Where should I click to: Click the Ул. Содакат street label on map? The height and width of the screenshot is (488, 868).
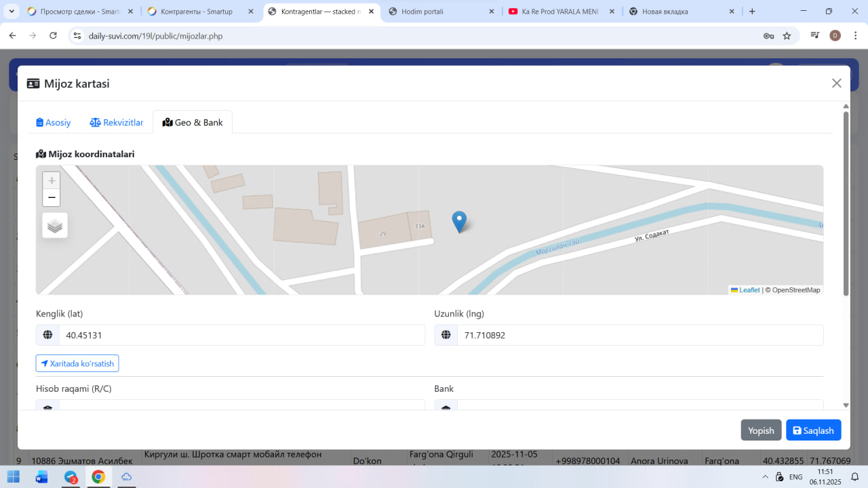click(x=652, y=237)
